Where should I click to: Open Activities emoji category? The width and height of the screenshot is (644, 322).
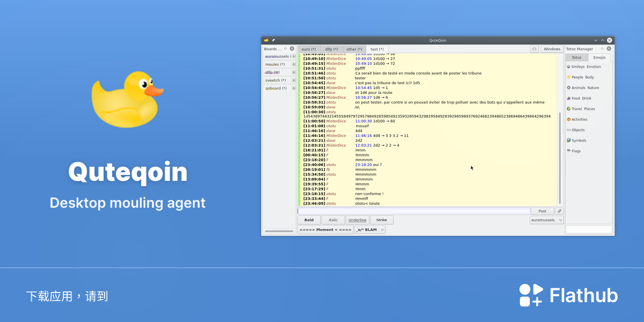point(577,120)
